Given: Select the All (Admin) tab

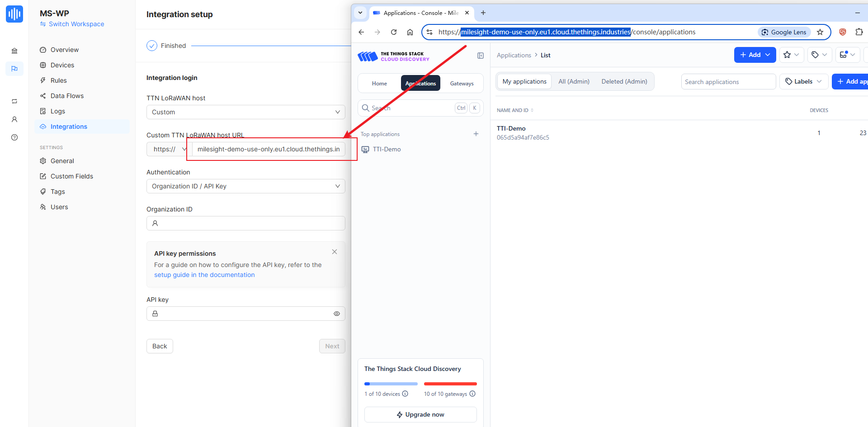Looking at the screenshot, I should click(x=574, y=81).
